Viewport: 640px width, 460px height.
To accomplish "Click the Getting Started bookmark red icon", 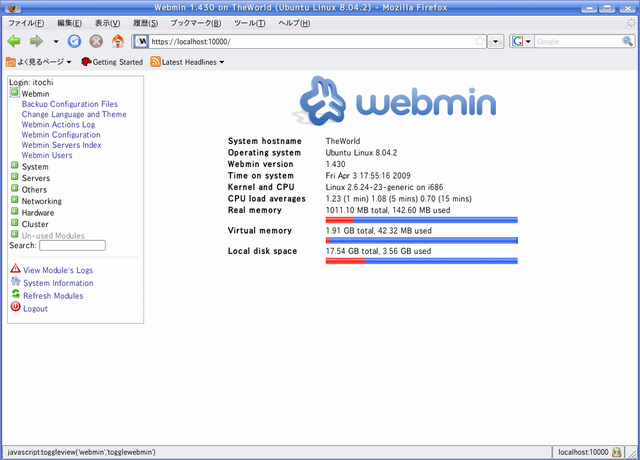I will (86, 62).
